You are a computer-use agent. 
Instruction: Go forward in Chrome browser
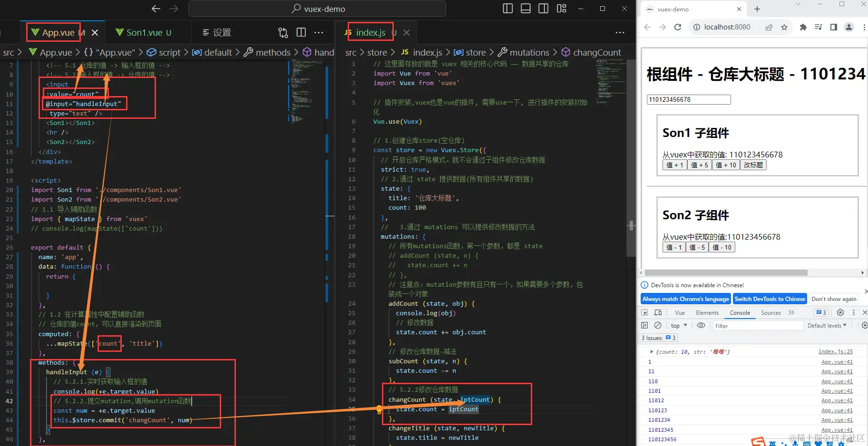(663, 27)
